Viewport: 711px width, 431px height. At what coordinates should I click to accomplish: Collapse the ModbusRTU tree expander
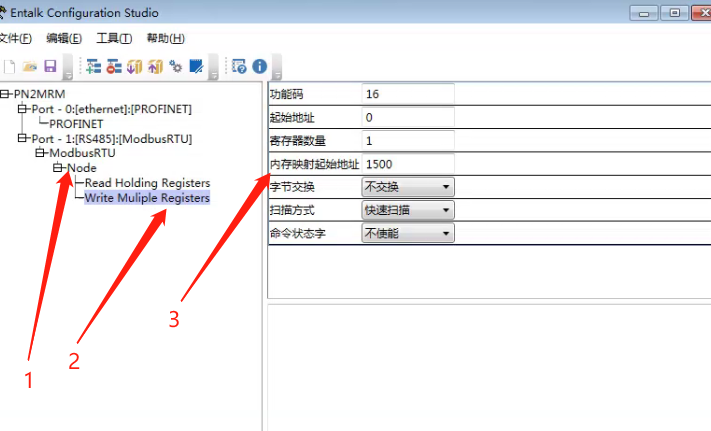point(40,153)
